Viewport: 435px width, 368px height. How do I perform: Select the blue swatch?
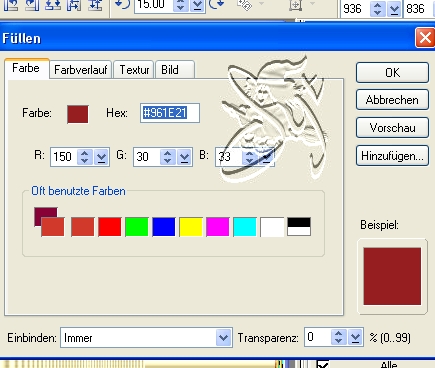click(164, 227)
